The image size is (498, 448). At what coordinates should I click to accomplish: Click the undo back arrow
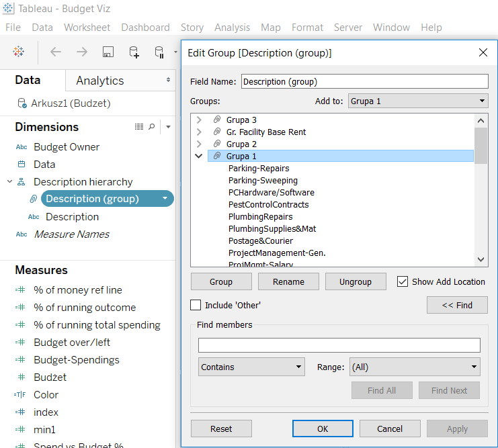coord(56,52)
